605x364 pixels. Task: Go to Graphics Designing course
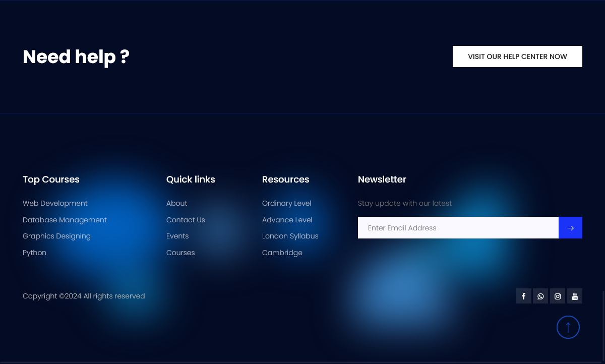pyautogui.click(x=56, y=236)
